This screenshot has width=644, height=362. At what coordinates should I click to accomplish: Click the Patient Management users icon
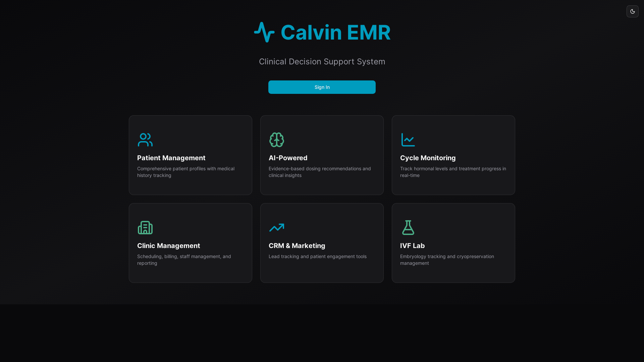[x=145, y=140]
